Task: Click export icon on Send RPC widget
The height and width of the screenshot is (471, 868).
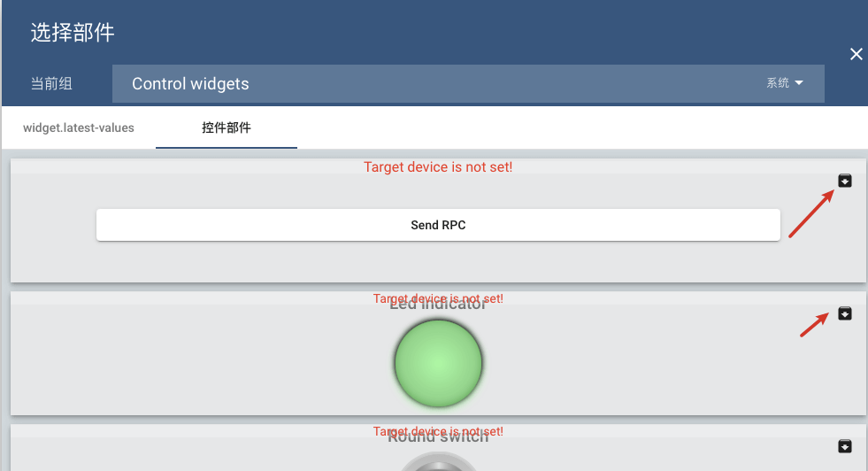Action: pos(845,181)
